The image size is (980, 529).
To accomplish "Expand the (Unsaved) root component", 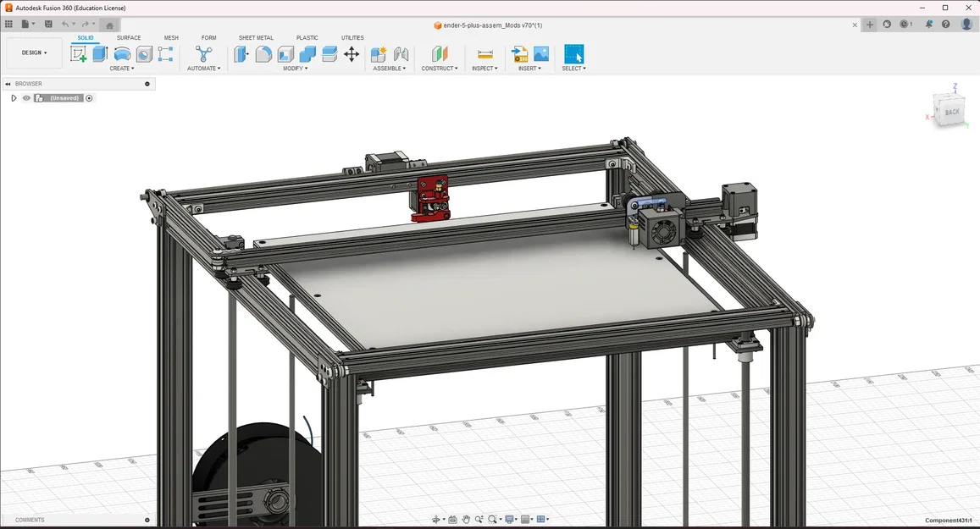I will click(x=14, y=98).
